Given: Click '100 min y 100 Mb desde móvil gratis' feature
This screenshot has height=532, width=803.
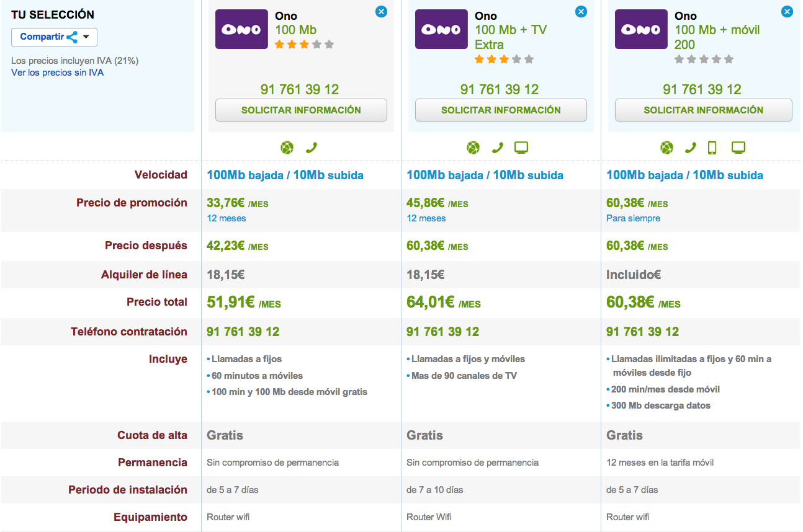Looking at the screenshot, I should (290, 392).
